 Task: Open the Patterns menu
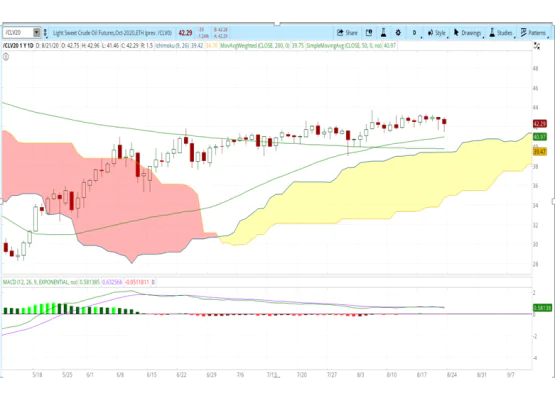[x=534, y=33]
